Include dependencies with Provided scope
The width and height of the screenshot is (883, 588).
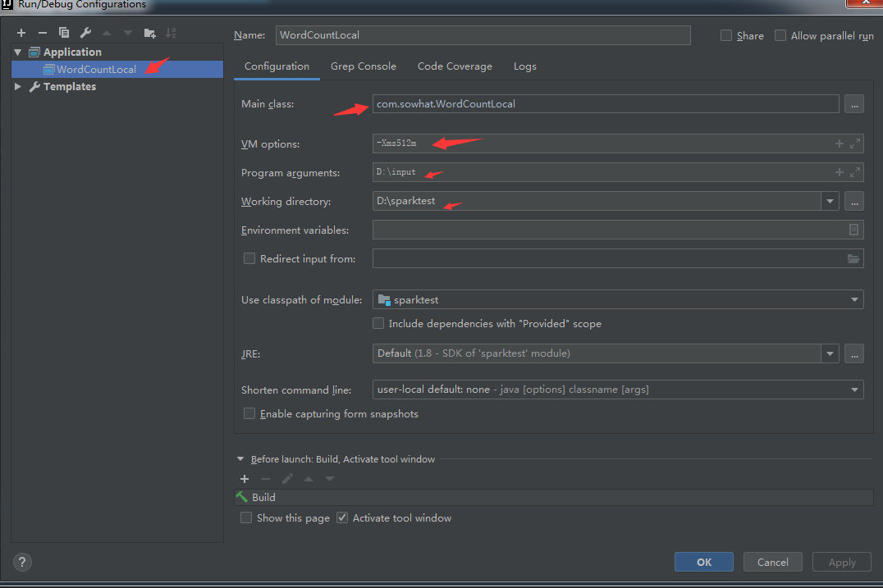[378, 323]
